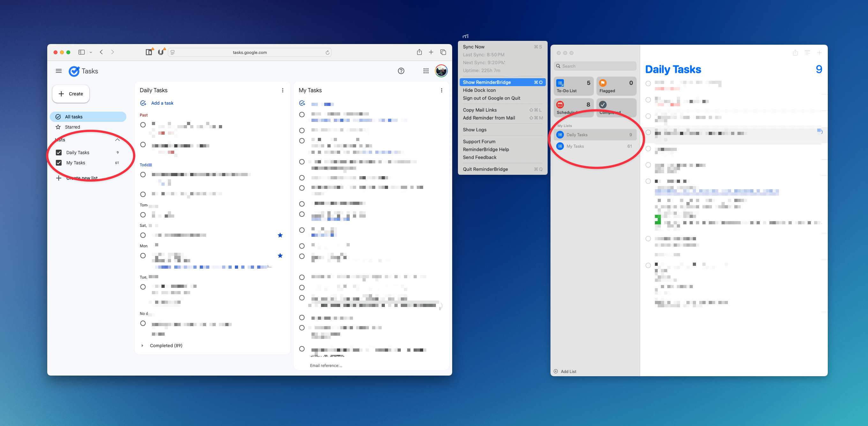Viewport: 868px width, 426px height.
Task: Select Show Logs in ReminderBridge menu
Action: 475,130
